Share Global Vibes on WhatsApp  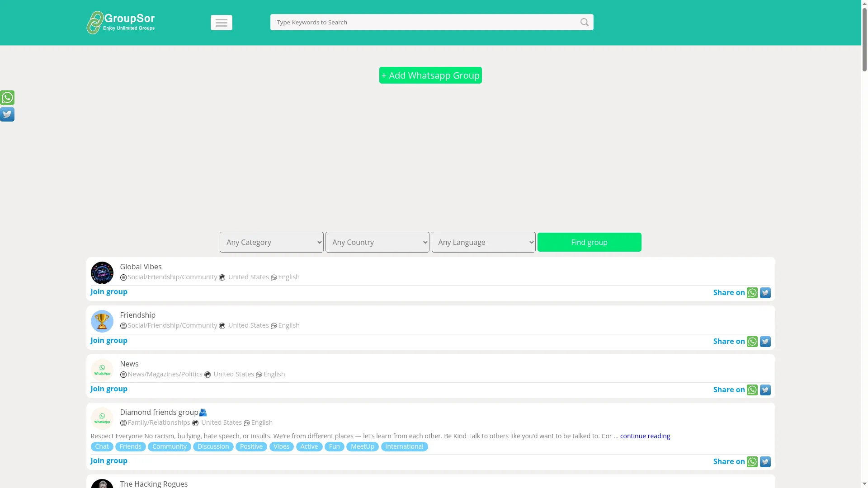tap(752, 293)
